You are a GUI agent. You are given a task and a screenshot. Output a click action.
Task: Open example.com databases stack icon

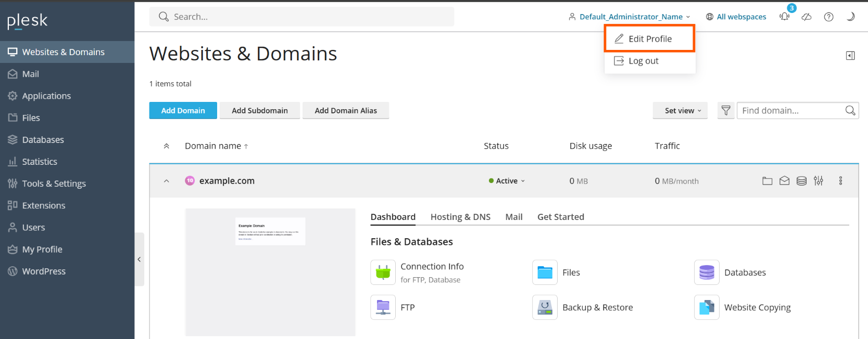(x=801, y=181)
